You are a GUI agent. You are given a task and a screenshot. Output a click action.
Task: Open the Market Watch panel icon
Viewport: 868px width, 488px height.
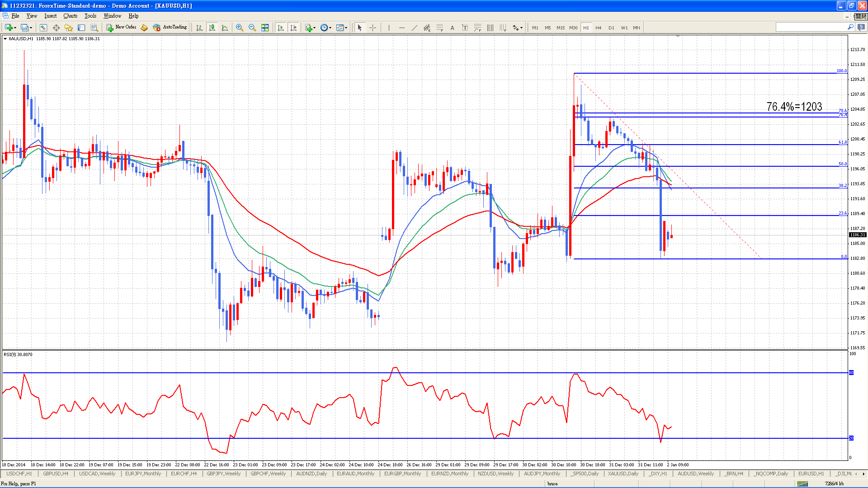pyautogui.click(x=43, y=28)
